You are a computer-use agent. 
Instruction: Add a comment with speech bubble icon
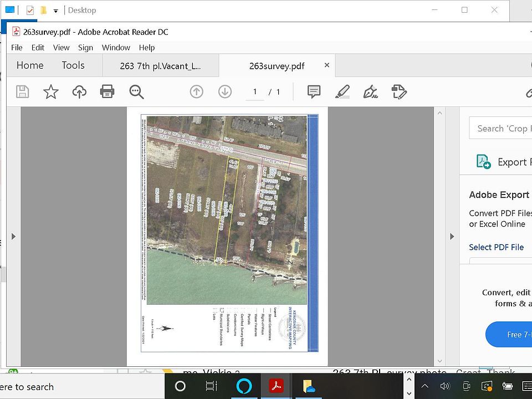pos(314,91)
